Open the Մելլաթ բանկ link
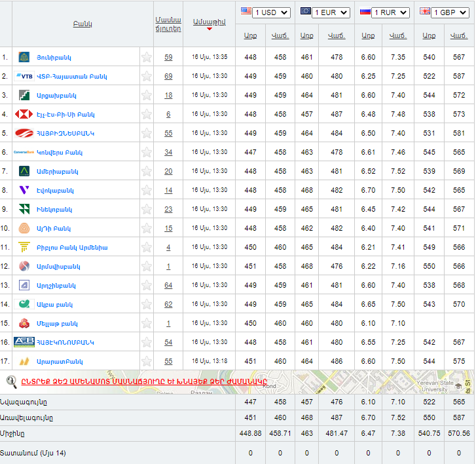 click(x=57, y=324)
